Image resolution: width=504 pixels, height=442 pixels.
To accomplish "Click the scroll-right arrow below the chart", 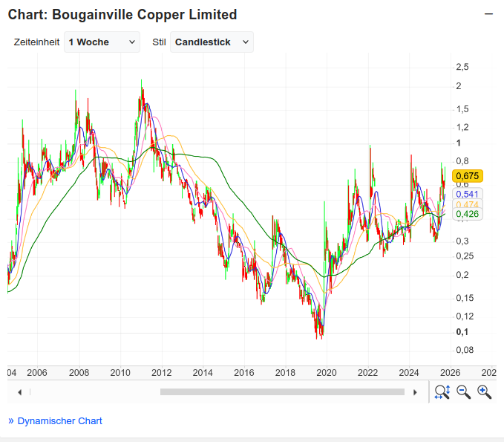I will point(415,392).
